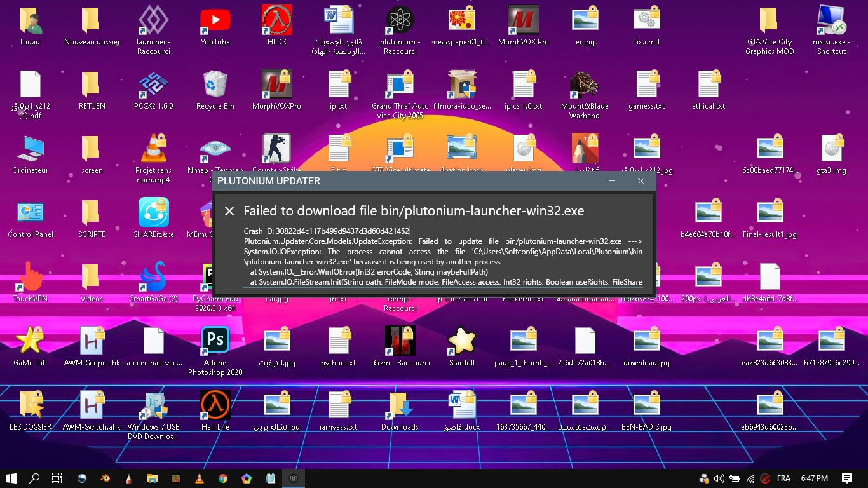Open the AWM-Scope.ahk script
Image resolution: width=868 pixels, height=488 pixels.
click(92, 347)
